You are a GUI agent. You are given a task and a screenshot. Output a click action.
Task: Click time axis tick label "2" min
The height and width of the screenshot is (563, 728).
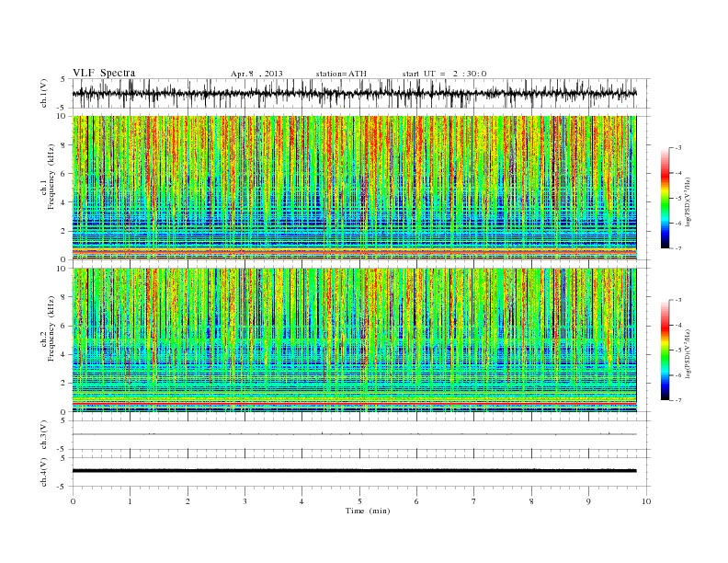coord(188,501)
